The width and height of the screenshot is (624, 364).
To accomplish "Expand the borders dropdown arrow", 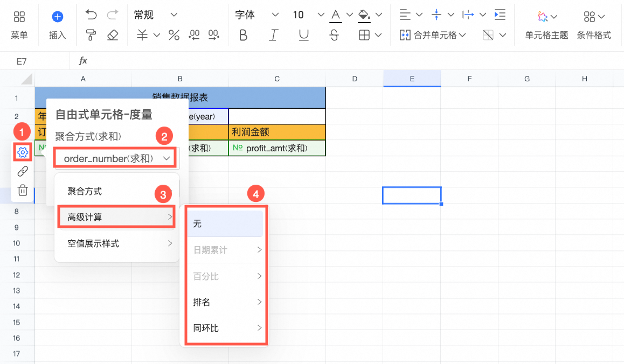I will click(x=378, y=36).
